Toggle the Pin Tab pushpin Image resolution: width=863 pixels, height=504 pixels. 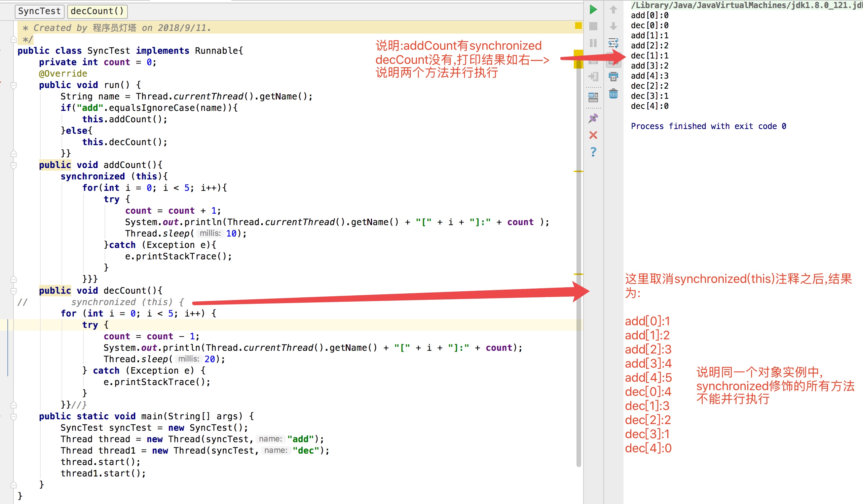click(593, 118)
